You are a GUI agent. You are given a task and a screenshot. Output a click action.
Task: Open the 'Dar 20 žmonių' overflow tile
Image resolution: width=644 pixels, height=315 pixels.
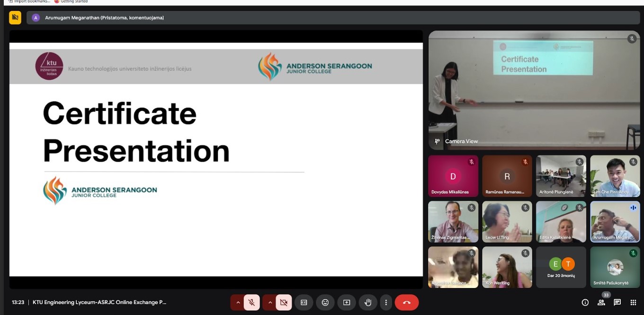(561, 267)
